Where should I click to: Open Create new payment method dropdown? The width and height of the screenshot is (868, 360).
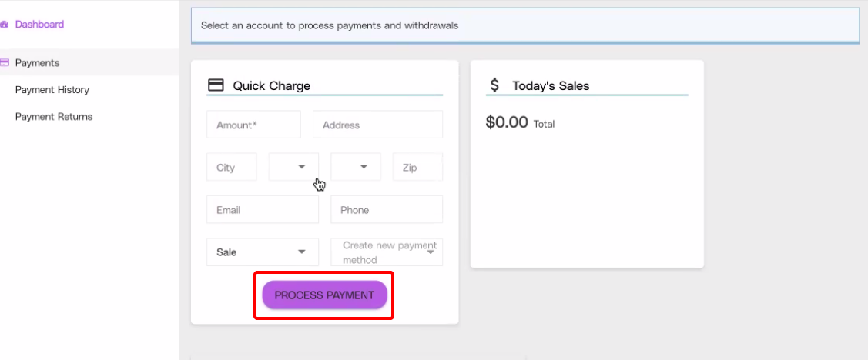[x=387, y=252]
